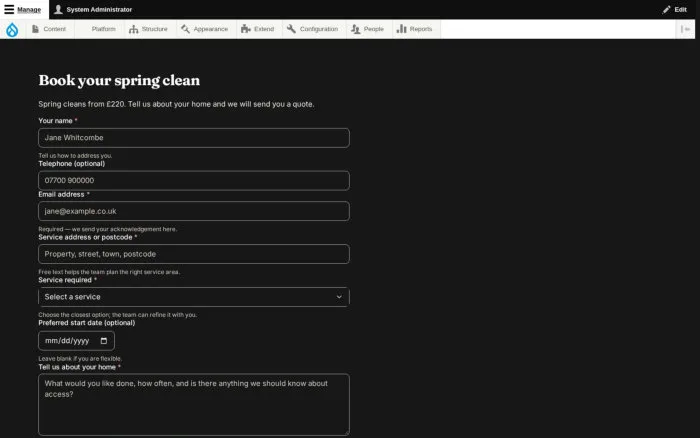Click the 'Leave blank if you are flexible' hint
The height and width of the screenshot is (438, 700).
[x=80, y=359]
